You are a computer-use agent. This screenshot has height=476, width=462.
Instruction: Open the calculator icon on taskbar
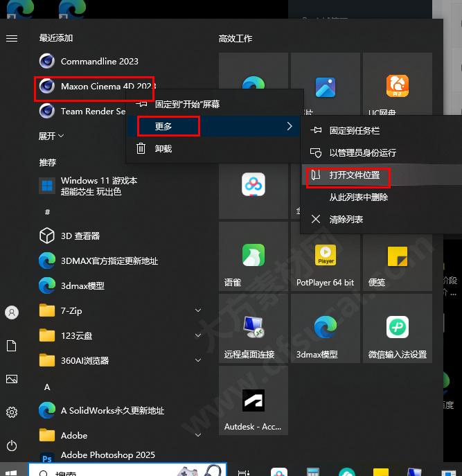[313, 472]
